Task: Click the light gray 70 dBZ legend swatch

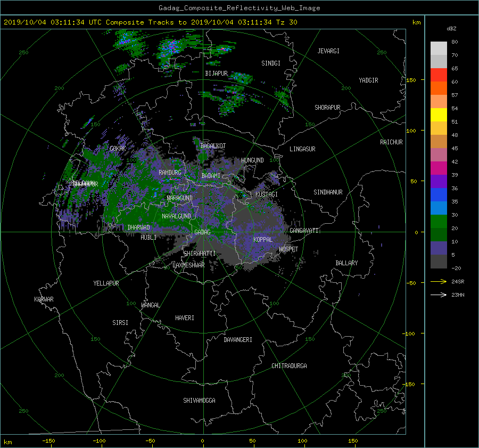Action: pos(439,48)
